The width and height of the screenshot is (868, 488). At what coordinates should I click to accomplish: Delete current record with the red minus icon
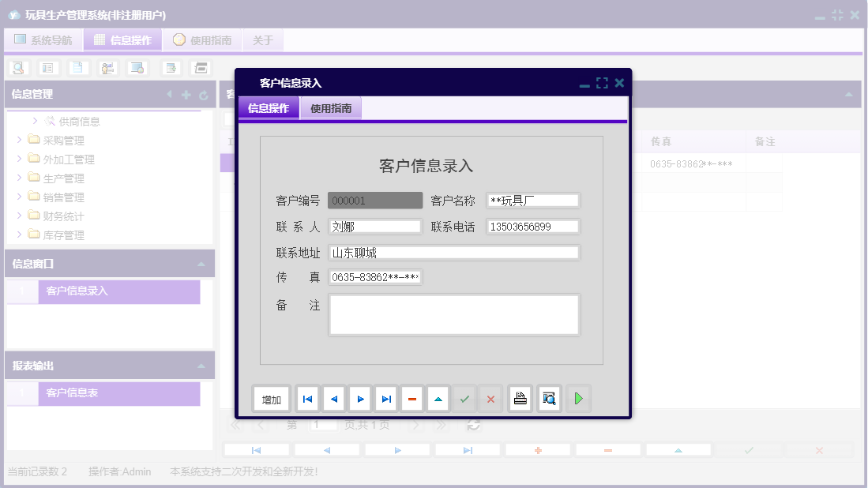[411, 399]
